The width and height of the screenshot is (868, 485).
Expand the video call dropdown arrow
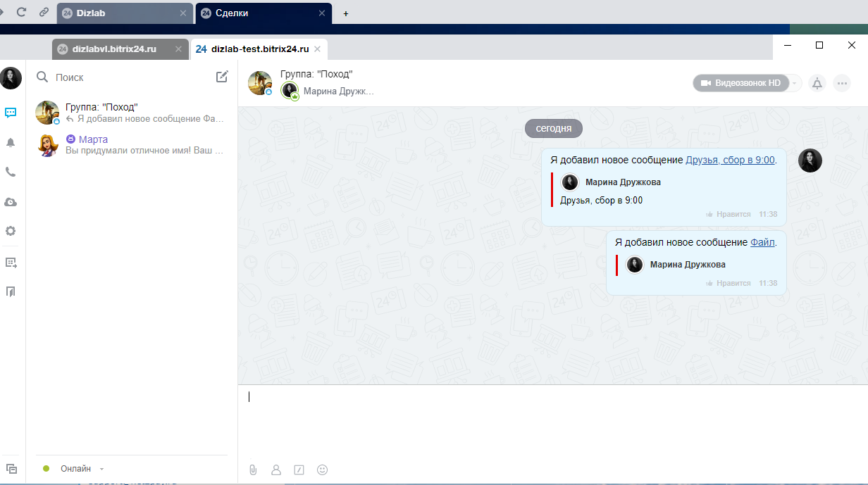pos(795,83)
